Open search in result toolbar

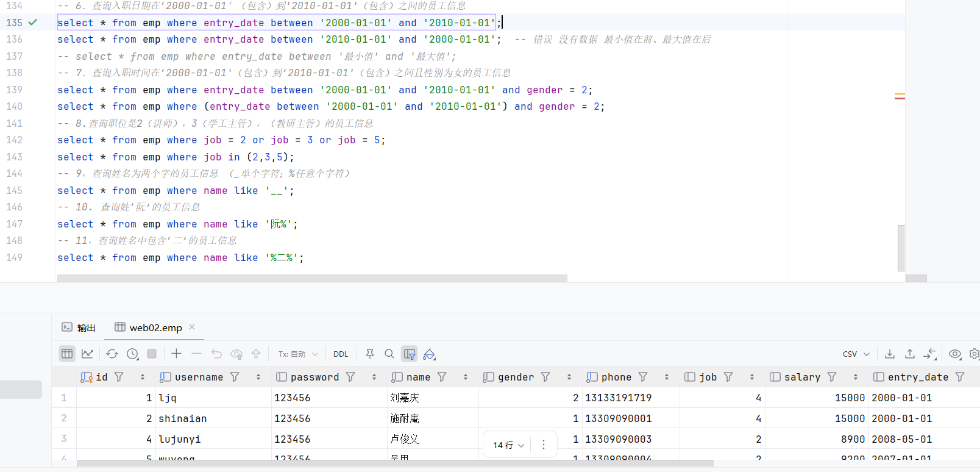point(389,354)
